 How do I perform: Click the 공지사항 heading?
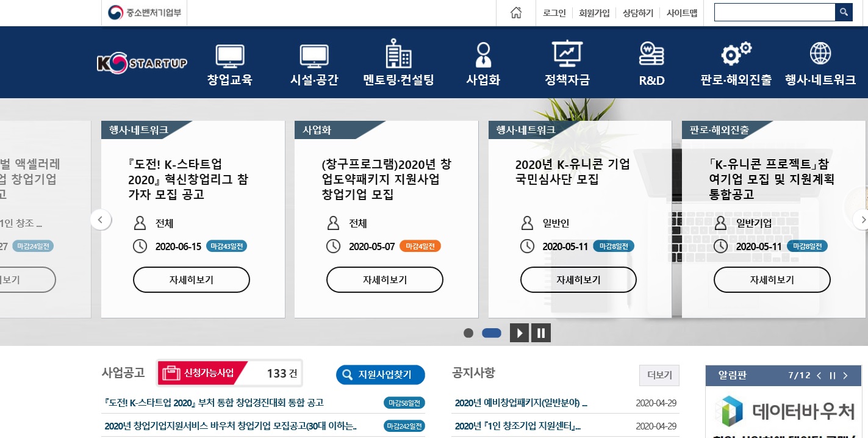pos(474,373)
